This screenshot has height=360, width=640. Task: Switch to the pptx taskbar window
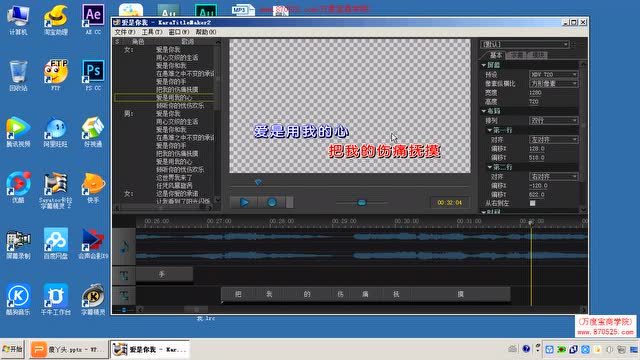click(x=69, y=349)
